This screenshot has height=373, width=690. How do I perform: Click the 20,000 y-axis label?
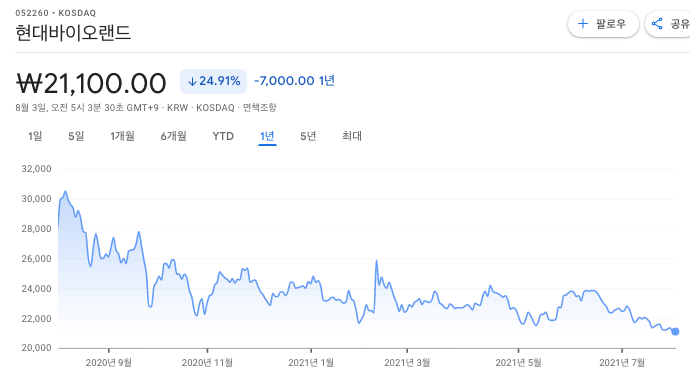point(37,348)
